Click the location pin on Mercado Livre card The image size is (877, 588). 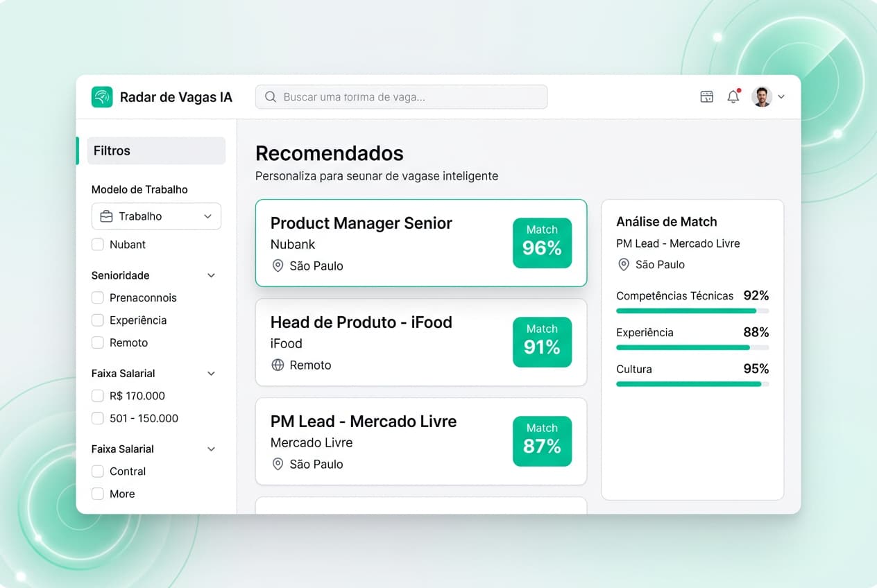click(x=278, y=464)
